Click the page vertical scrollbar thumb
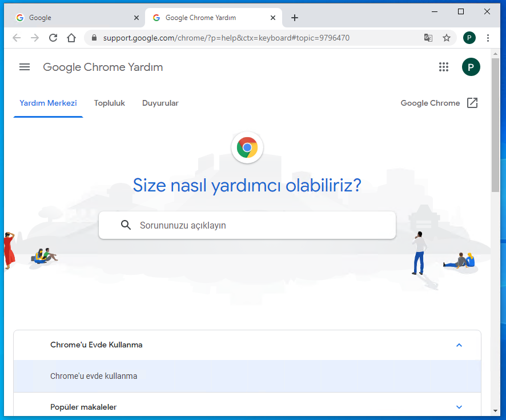 tap(495, 125)
